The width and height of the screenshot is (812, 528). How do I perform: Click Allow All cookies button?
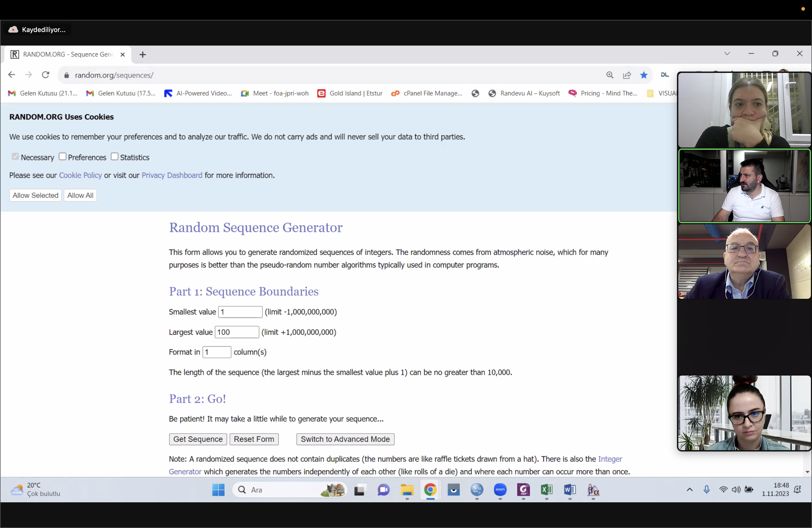80,195
